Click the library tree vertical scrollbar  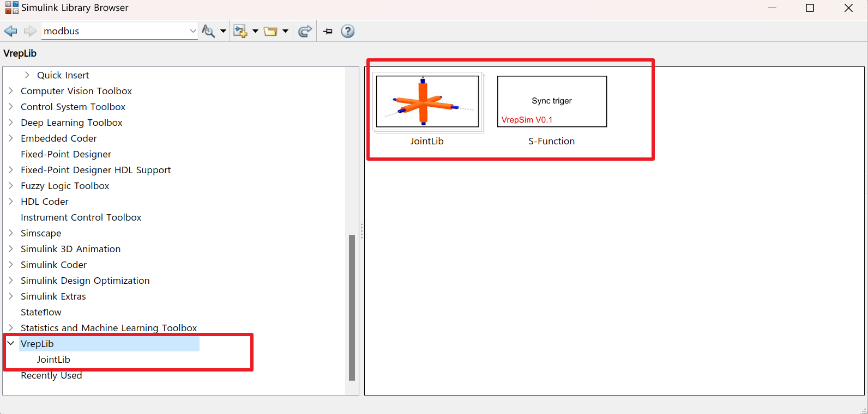point(352,308)
